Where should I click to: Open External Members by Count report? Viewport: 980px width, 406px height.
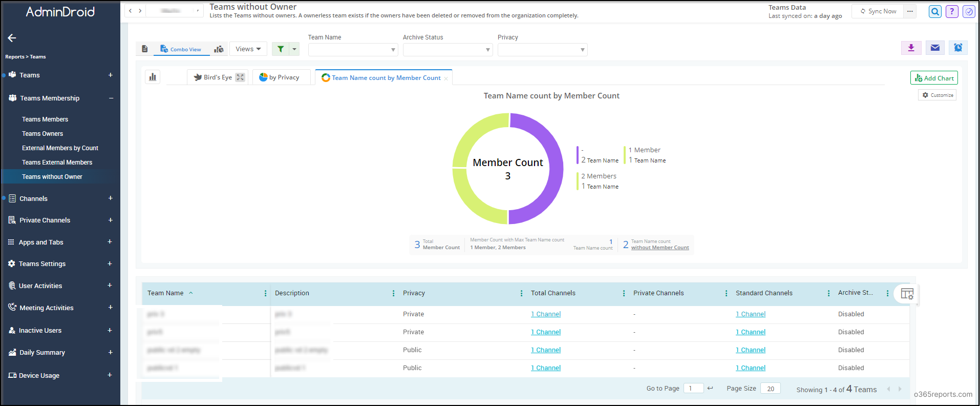click(60, 148)
